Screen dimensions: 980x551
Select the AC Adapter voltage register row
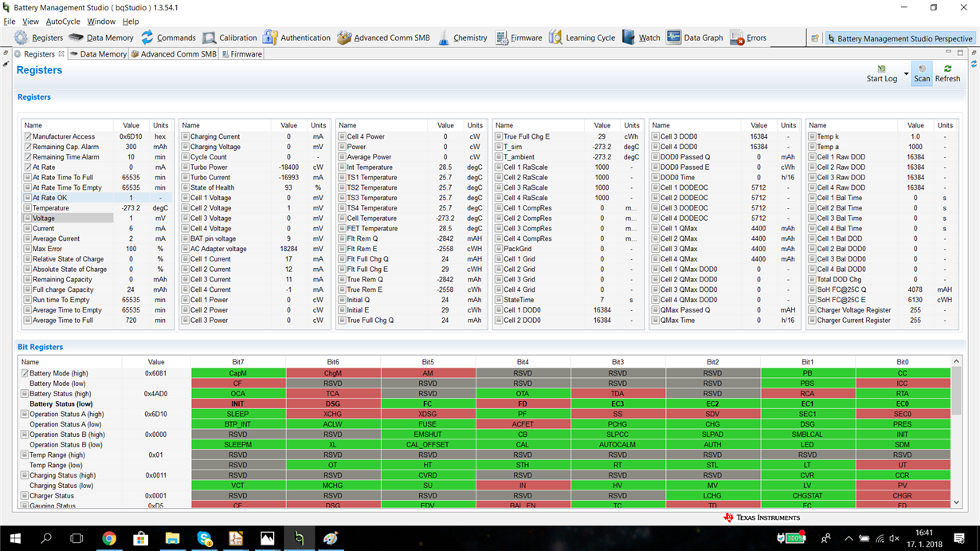[253, 249]
